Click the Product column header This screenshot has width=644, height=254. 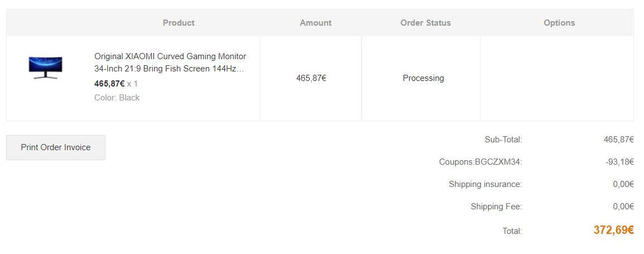point(179,23)
